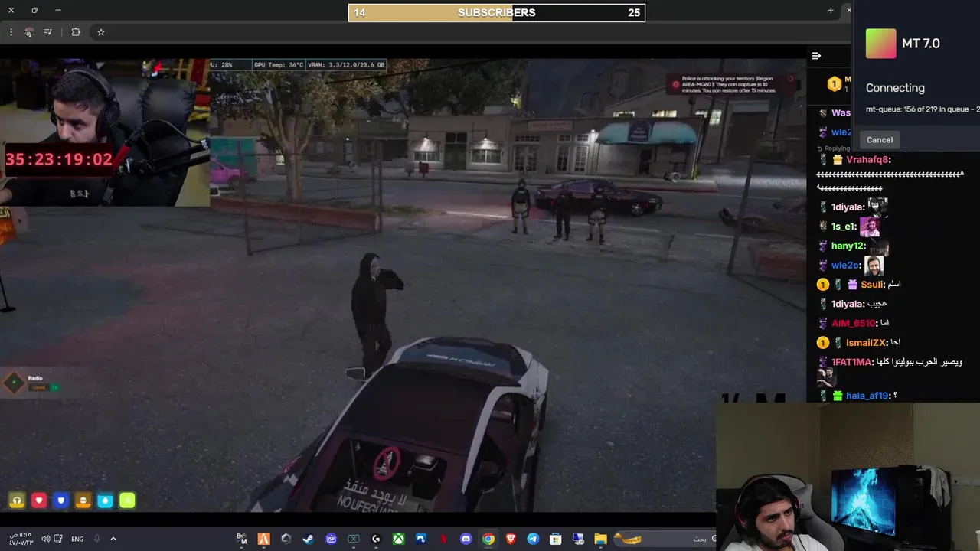Open the browser three-dot menu

pyautogui.click(x=11, y=32)
